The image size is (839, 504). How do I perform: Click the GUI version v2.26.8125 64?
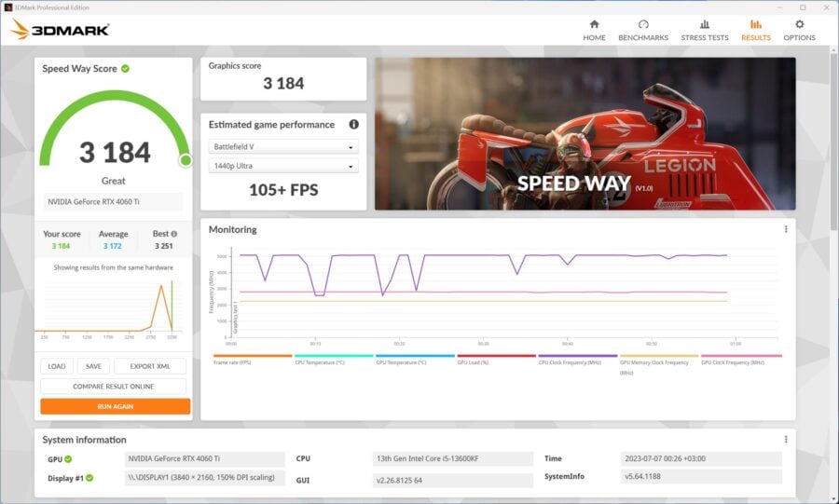point(453,480)
